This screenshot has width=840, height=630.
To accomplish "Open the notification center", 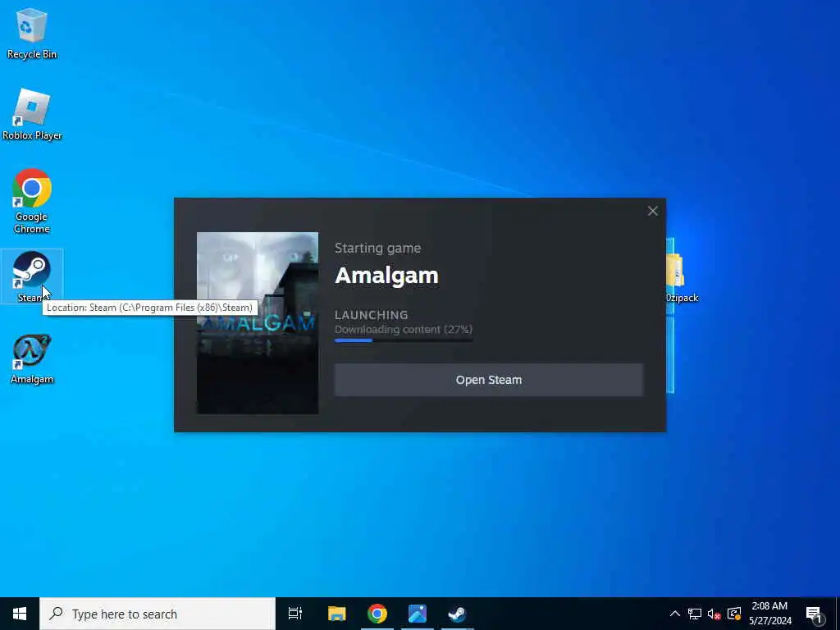I will pos(815,614).
